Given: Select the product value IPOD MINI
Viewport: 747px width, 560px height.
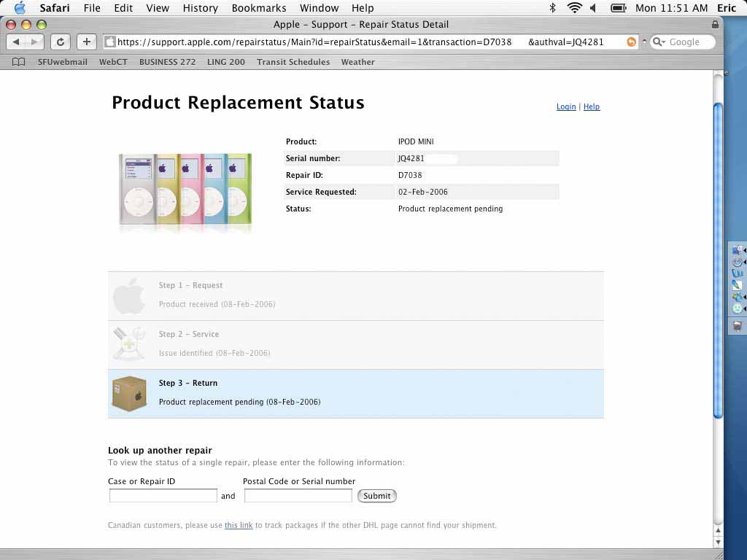Looking at the screenshot, I should 416,141.
